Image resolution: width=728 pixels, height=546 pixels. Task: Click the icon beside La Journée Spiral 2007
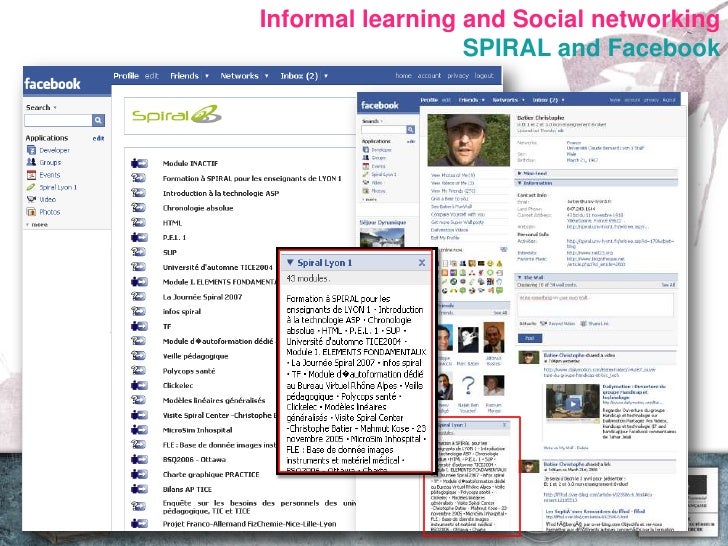pos(139,296)
